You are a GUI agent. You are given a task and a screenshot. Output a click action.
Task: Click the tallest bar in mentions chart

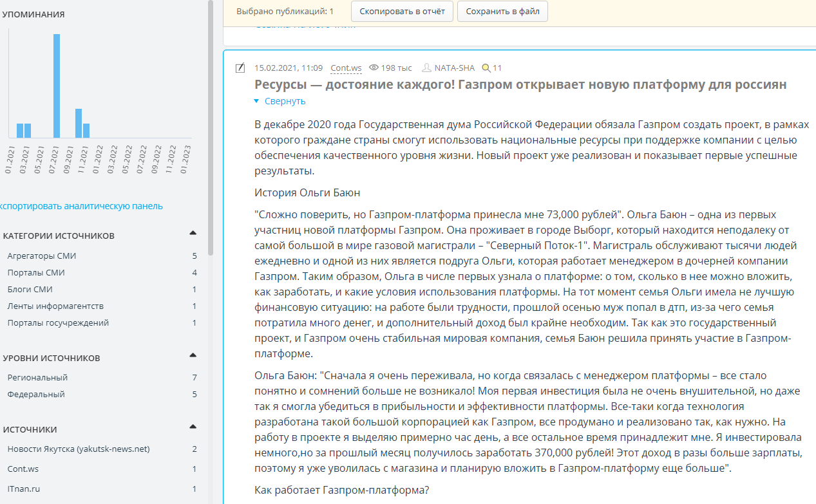57,86
